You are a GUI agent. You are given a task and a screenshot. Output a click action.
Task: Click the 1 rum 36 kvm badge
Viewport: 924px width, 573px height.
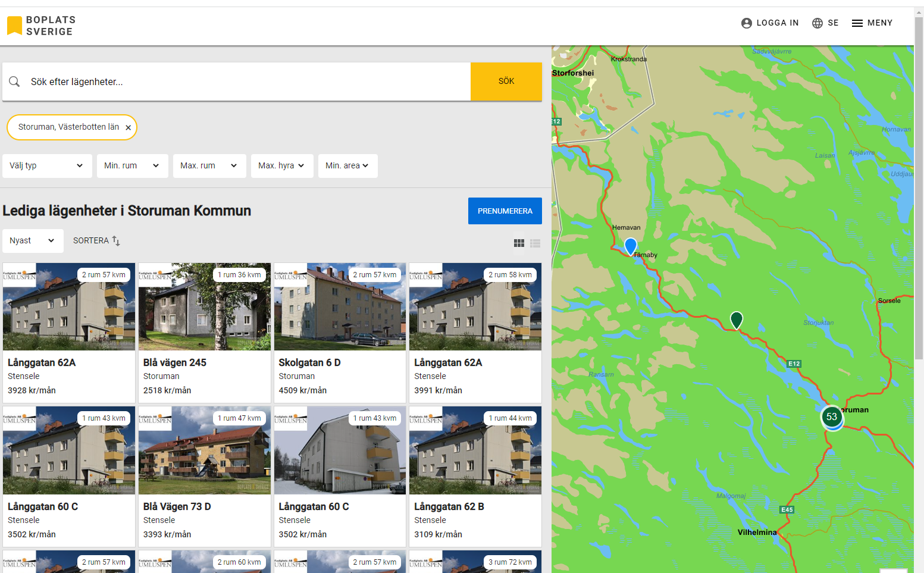(x=239, y=275)
